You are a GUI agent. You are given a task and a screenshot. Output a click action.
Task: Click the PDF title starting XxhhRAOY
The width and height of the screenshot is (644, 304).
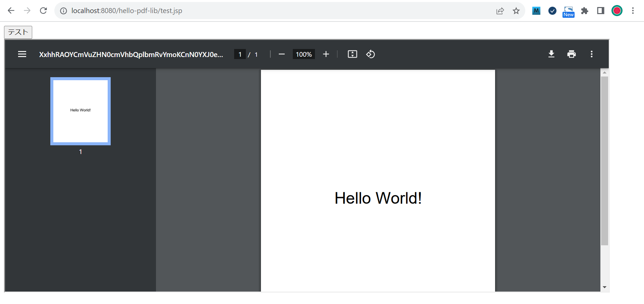tap(131, 54)
